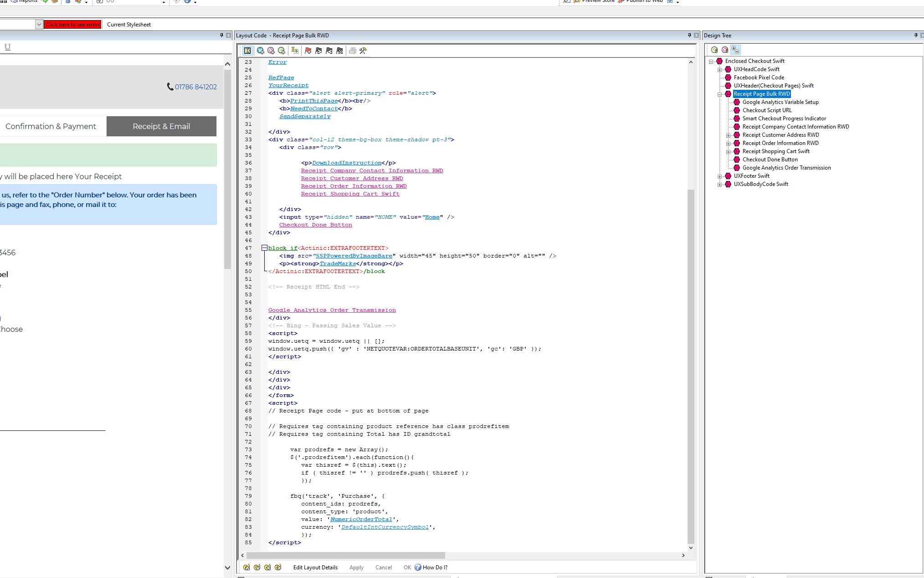
Task: Select Checkout Done Button tree item
Action: tap(770, 160)
